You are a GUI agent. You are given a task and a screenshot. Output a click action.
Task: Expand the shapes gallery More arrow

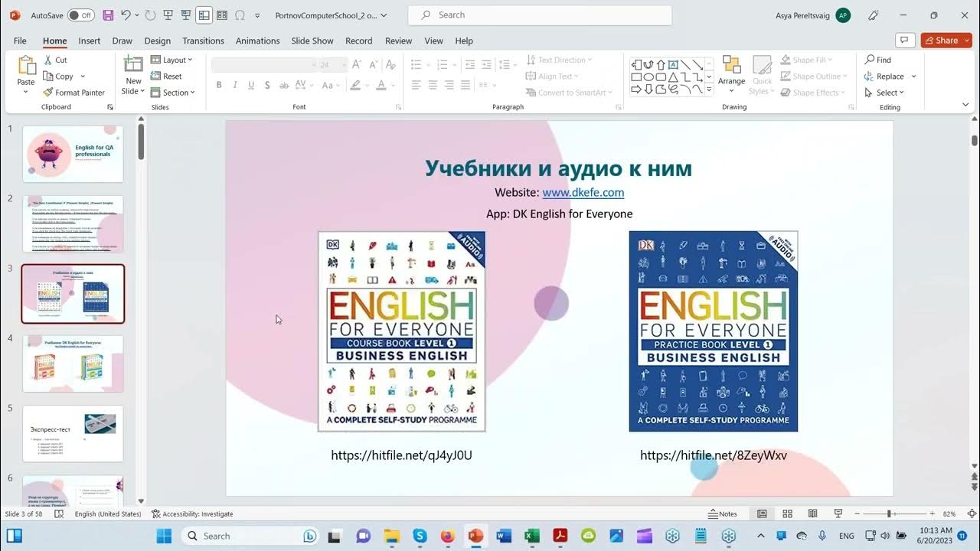[709, 90]
